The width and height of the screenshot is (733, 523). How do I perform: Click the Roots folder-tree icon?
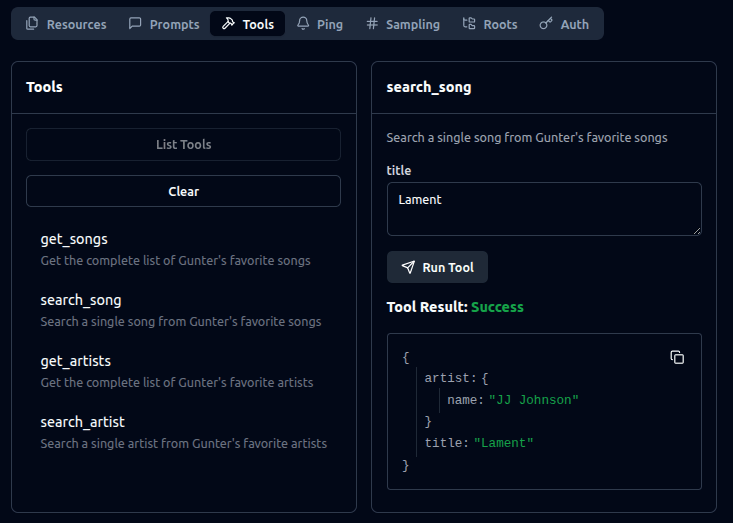[x=469, y=24]
